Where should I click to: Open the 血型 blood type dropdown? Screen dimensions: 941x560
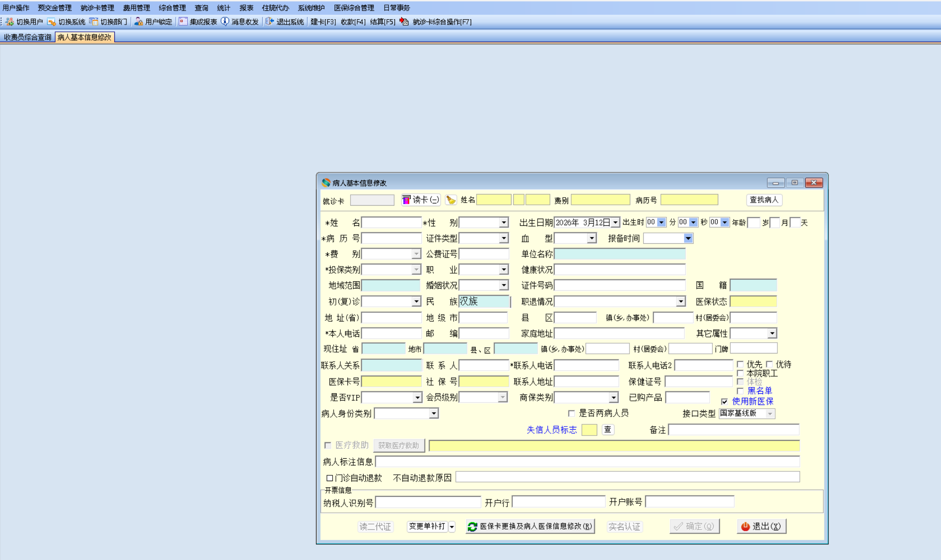point(592,238)
